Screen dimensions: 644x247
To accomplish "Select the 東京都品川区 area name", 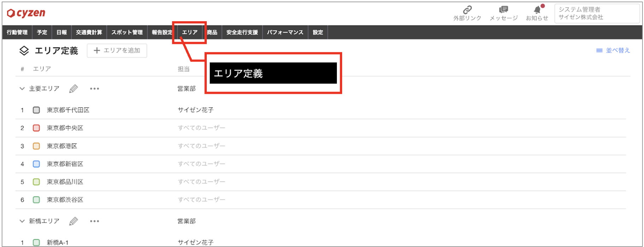I will tap(65, 182).
